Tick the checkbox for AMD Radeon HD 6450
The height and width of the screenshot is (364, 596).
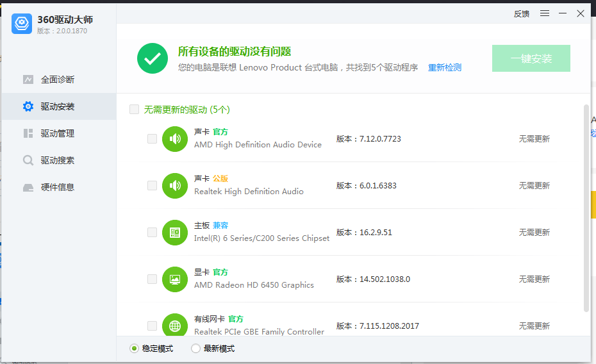tap(152, 279)
